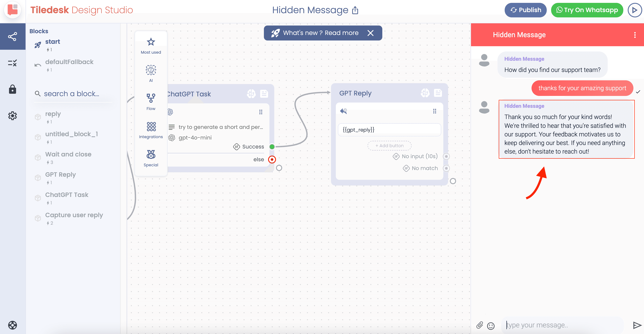Click the search a block field
644x334 pixels.
pyautogui.click(x=74, y=94)
